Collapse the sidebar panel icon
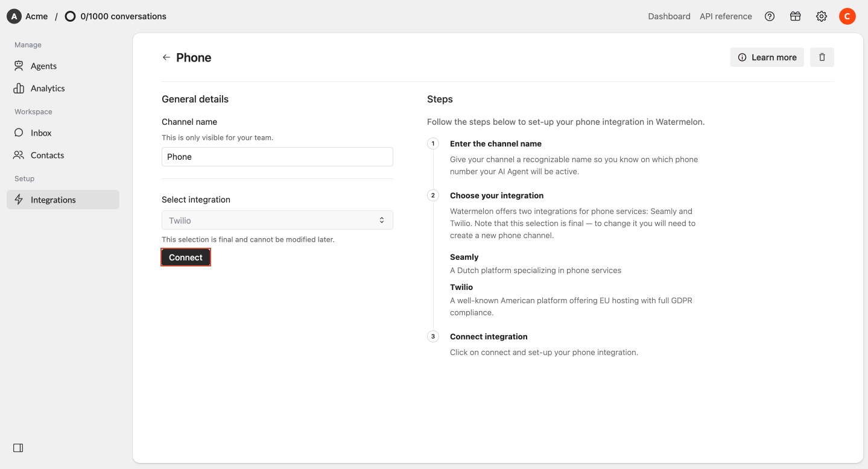The height and width of the screenshot is (469, 868). click(18, 448)
